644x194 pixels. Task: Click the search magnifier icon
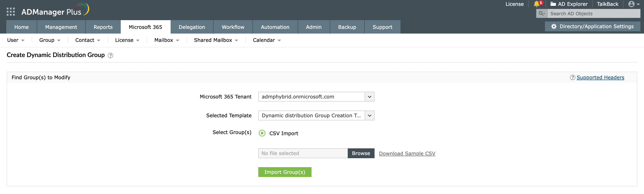[541, 13]
